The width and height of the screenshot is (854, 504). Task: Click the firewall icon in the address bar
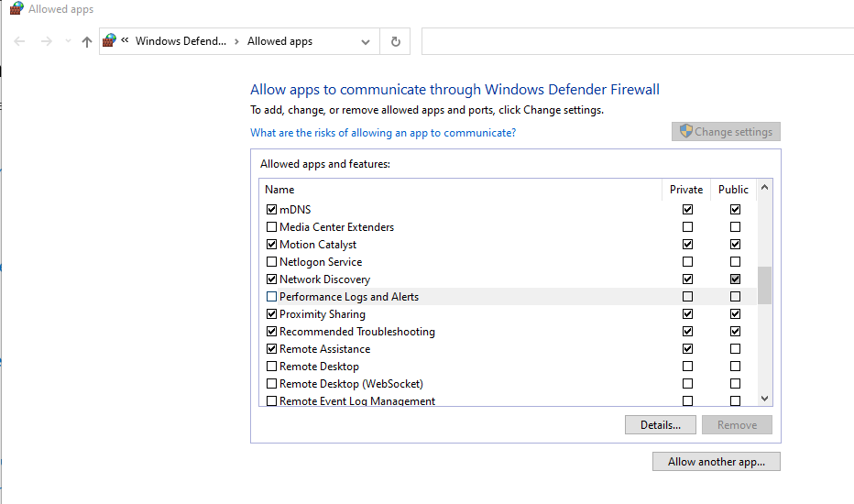109,41
